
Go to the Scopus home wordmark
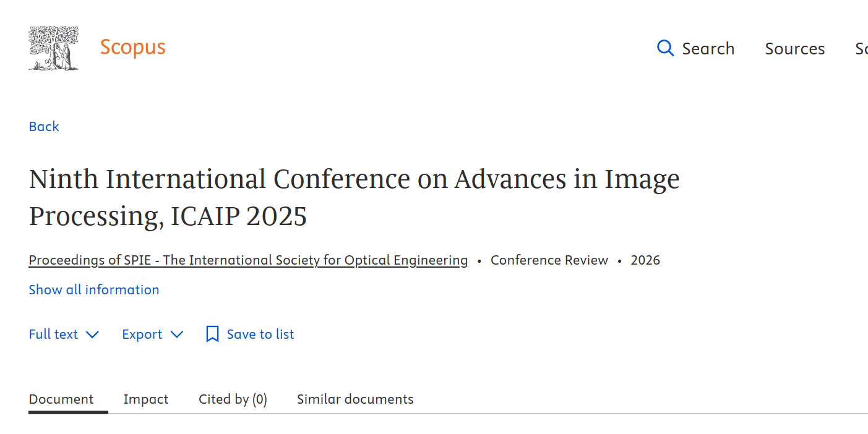[x=132, y=47]
